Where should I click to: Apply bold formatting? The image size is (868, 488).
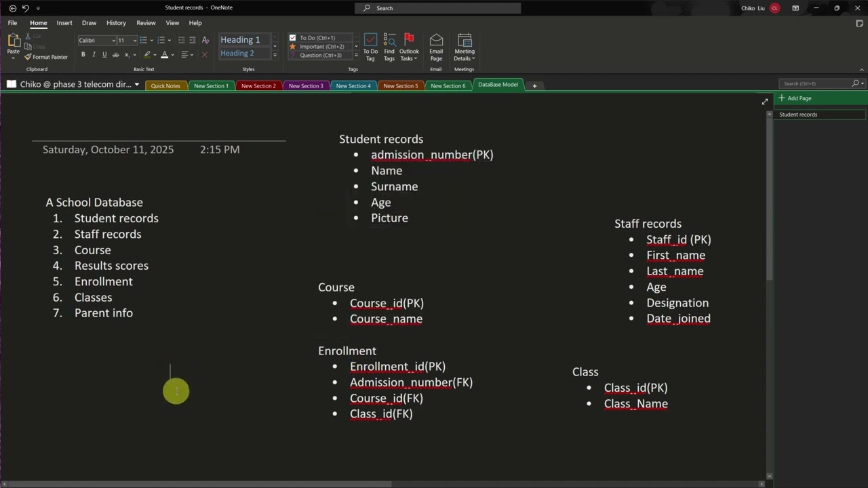click(83, 54)
